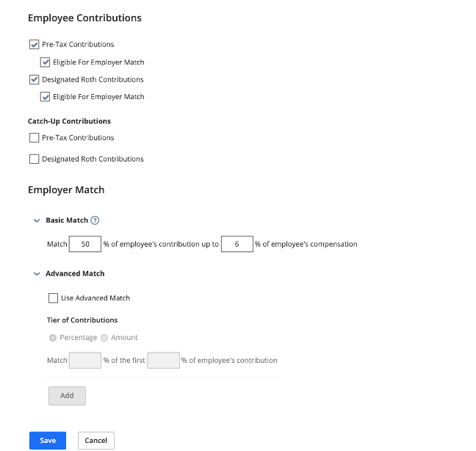The width and height of the screenshot is (476, 451).
Task: Uncheck employee Designated Roth Contributions checkbox
Action: click(x=34, y=79)
